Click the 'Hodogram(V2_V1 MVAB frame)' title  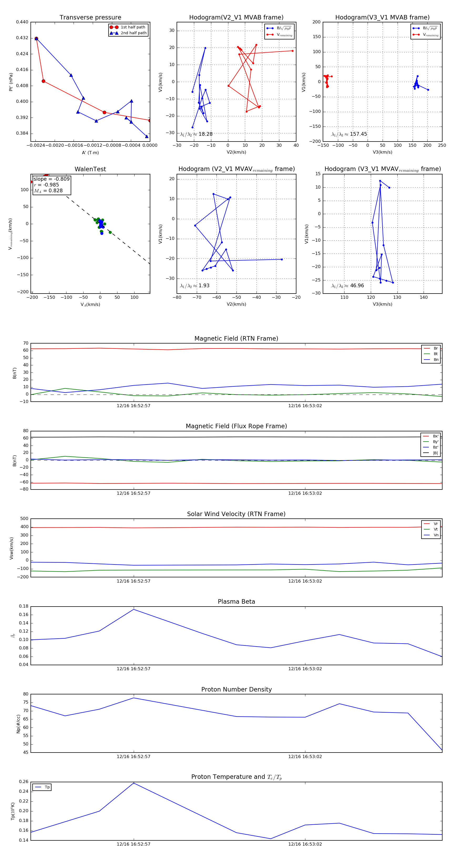(236, 18)
